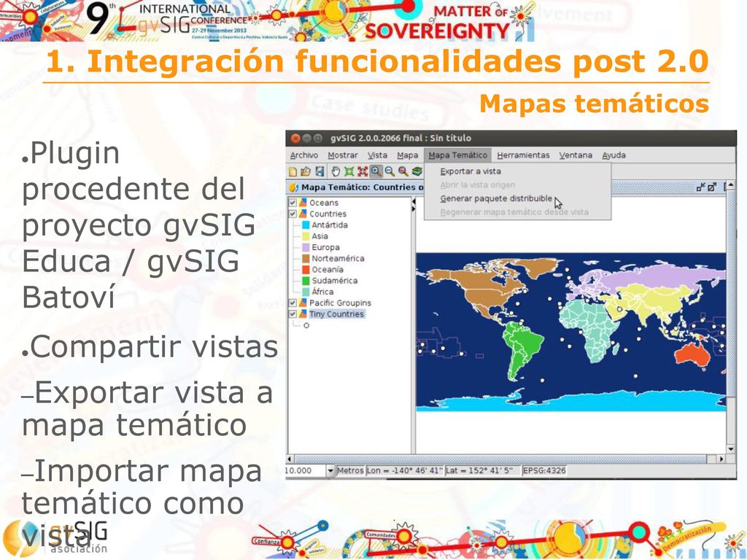Click the stacked layers toolbar icon

pyautogui.click(x=417, y=171)
